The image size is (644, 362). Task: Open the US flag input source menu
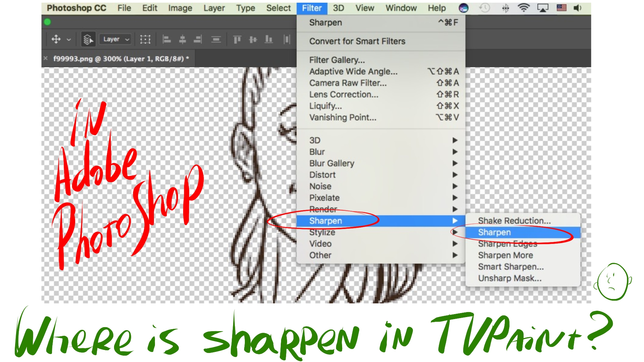[561, 8]
